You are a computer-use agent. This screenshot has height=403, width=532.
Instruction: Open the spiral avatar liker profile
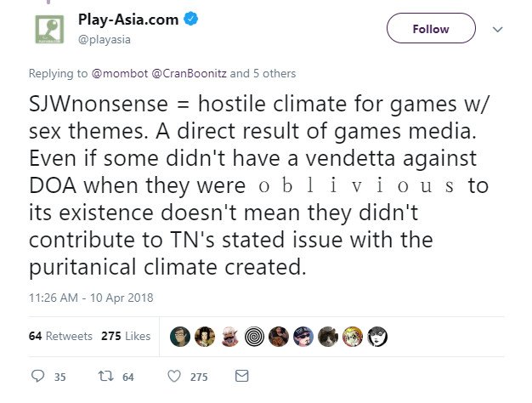click(x=254, y=337)
